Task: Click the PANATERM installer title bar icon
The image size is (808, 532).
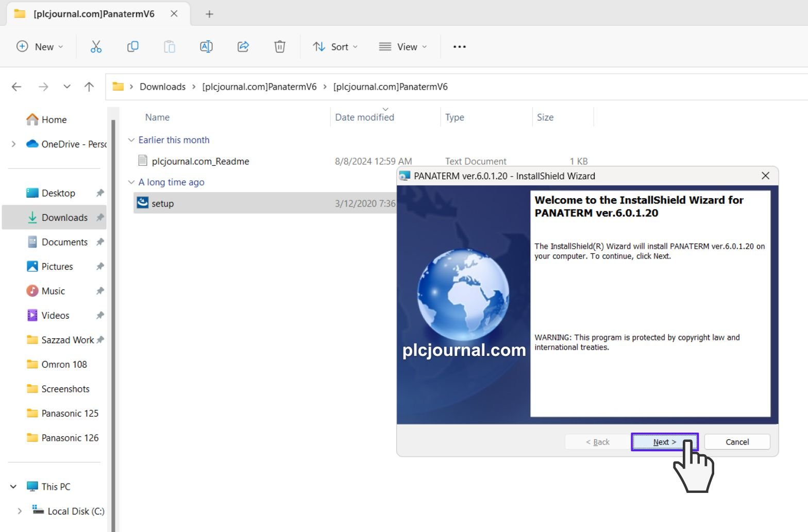Action: point(405,176)
